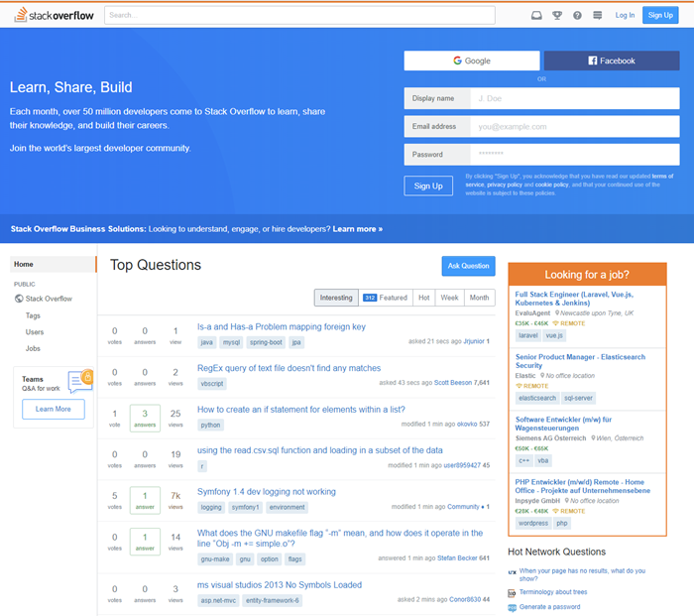Click the spring-boot tag

click(266, 342)
